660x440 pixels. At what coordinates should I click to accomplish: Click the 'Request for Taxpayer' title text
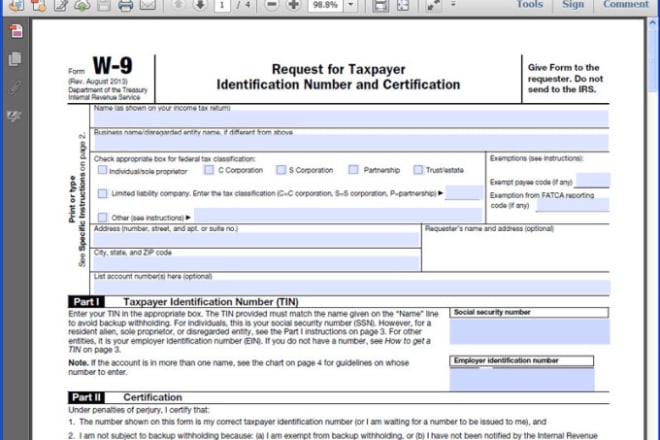coord(338,69)
